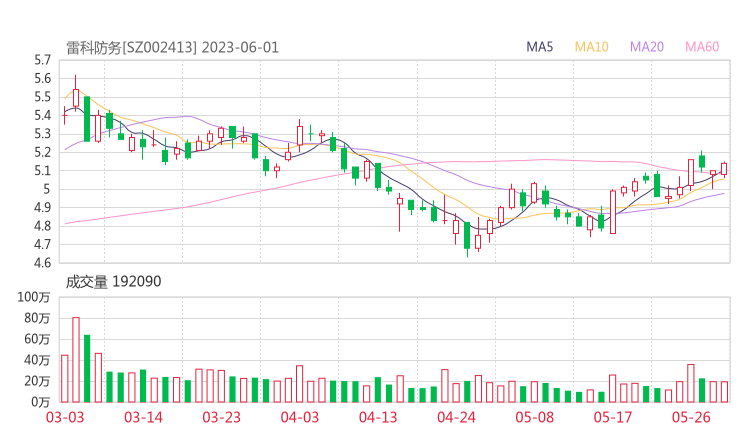Viewport: 740px width, 440px height.
Task: Click the 40万 volume axis label
Action: click(x=37, y=360)
